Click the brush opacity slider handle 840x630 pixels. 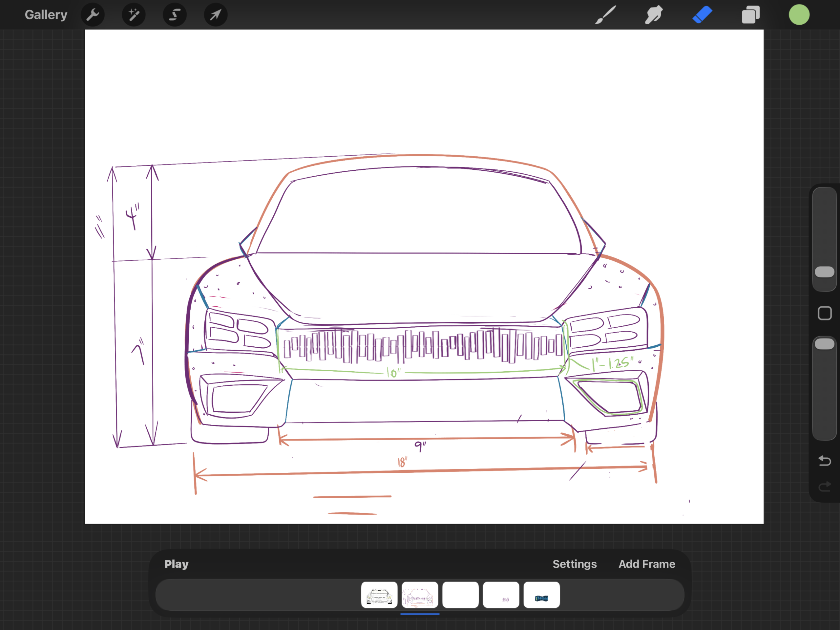(x=825, y=344)
